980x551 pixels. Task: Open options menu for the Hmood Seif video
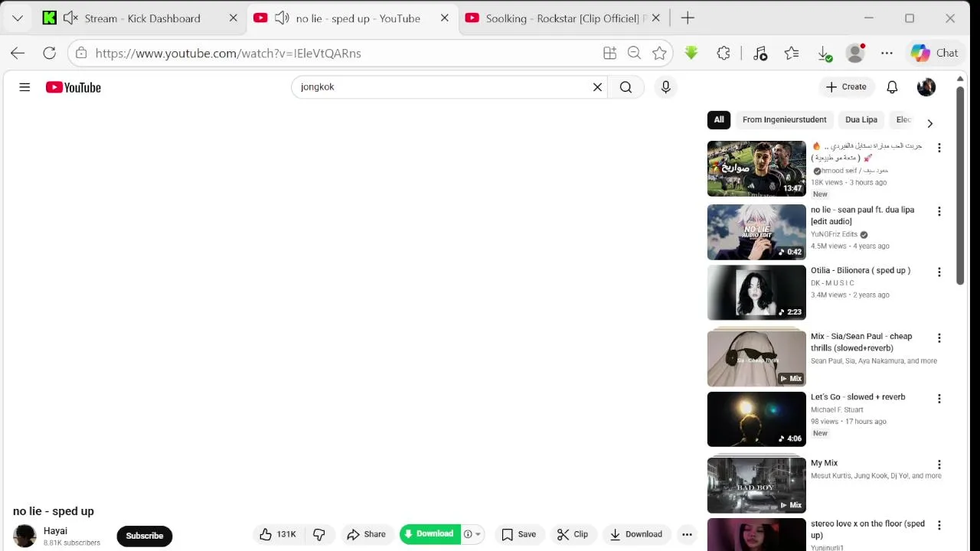(939, 148)
